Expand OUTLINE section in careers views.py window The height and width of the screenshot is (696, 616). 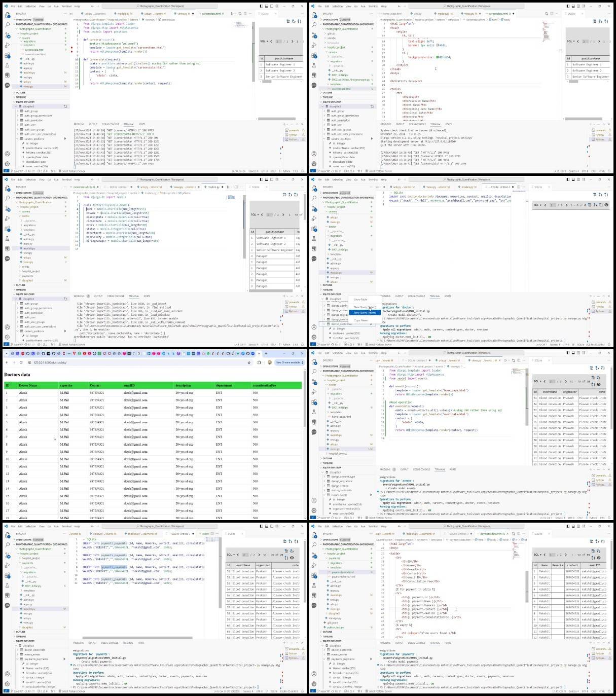[20, 93]
